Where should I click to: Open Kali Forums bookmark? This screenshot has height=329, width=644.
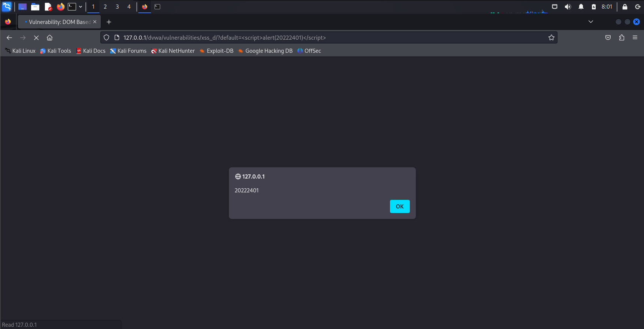(x=128, y=51)
